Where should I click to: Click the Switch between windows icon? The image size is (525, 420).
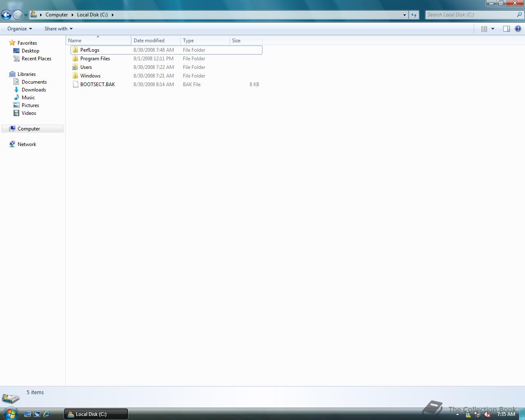[x=37, y=414]
